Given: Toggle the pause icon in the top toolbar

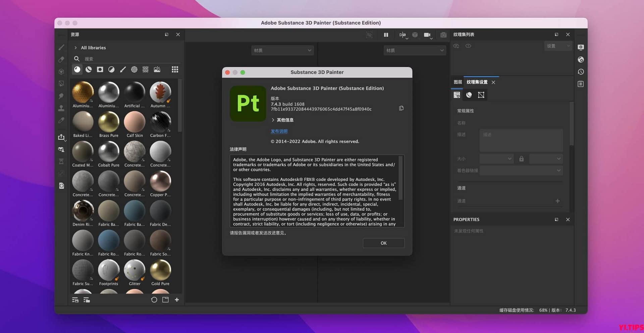Looking at the screenshot, I should pos(386,35).
